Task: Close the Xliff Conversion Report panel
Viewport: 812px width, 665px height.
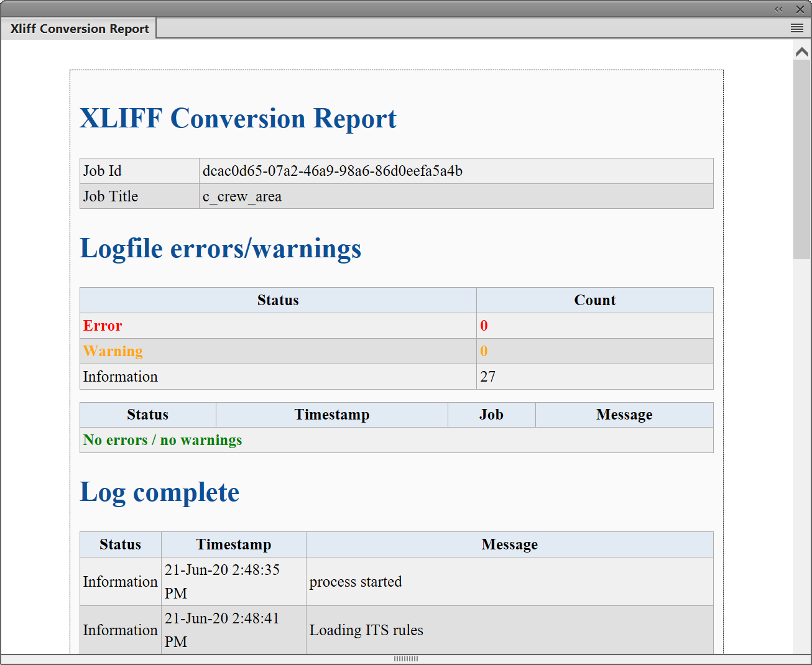Action: tap(800, 9)
